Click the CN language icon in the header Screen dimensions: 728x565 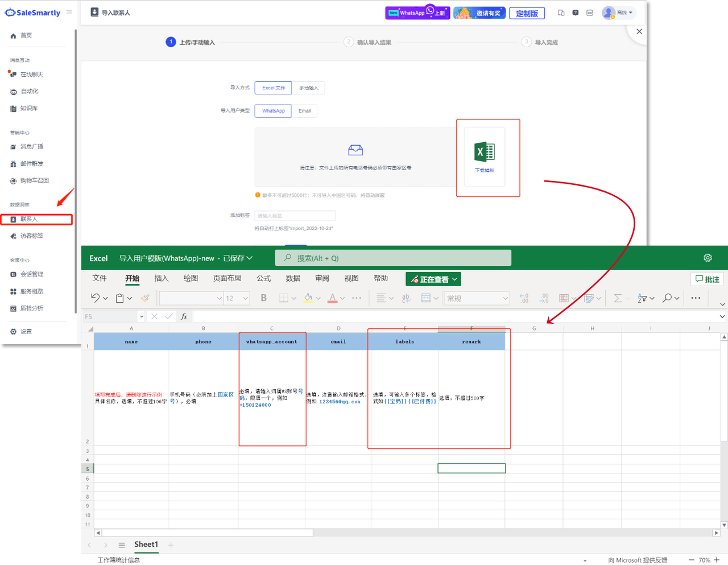[590, 13]
